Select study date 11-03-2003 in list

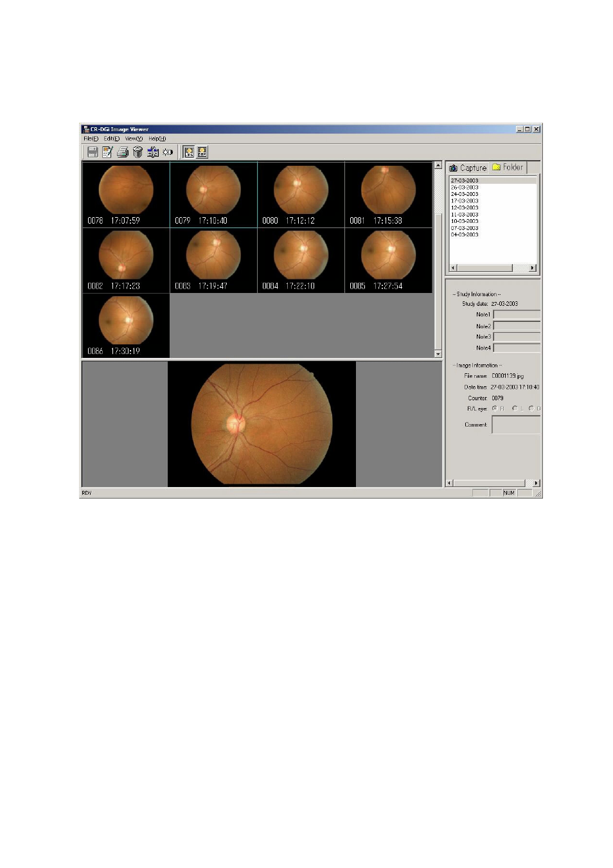point(465,215)
